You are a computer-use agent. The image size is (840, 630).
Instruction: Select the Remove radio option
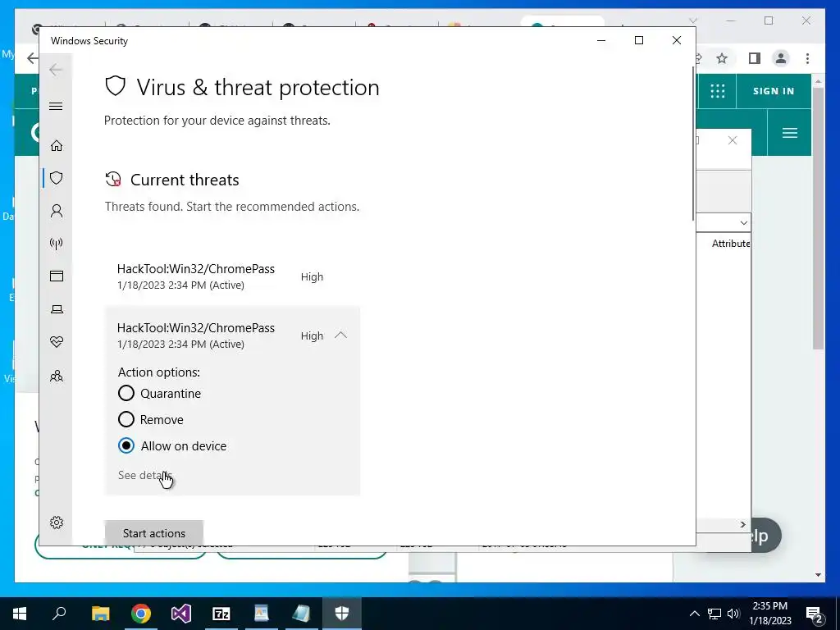pyautogui.click(x=126, y=419)
